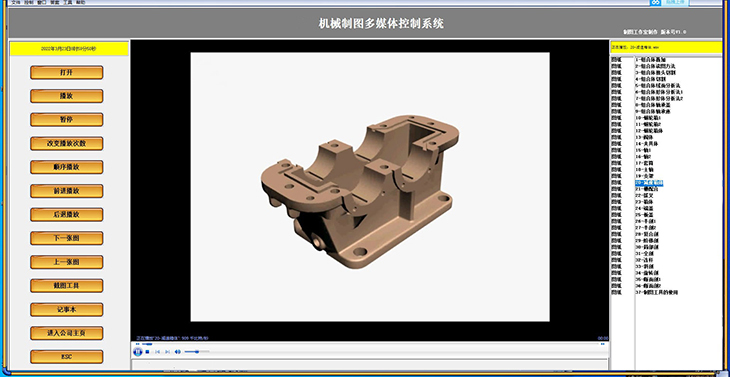
Task: Select the 顺序播放 sequential play button
Action: [67, 167]
